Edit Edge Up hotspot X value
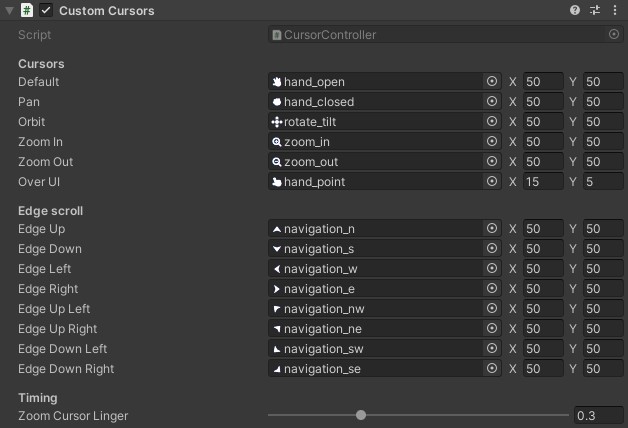Image resolution: width=628 pixels, height=428 pixels. coord(543,229)
